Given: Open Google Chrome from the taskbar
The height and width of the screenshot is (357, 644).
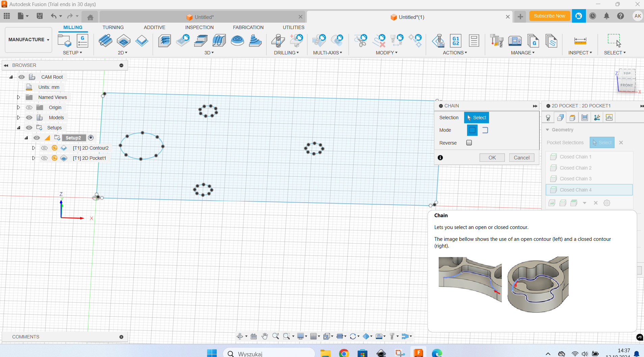Looking at the screenshot, I should point(344,353).
